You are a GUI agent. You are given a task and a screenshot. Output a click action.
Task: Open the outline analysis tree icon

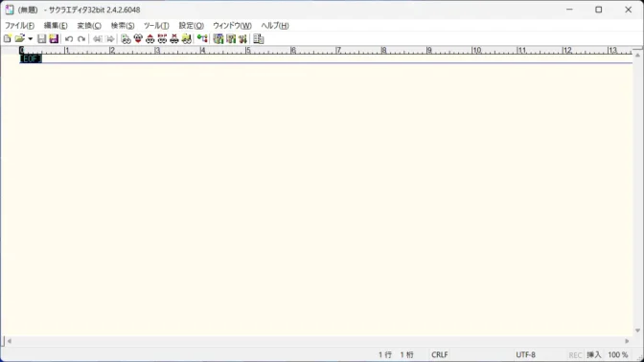[x=202, y=39]
